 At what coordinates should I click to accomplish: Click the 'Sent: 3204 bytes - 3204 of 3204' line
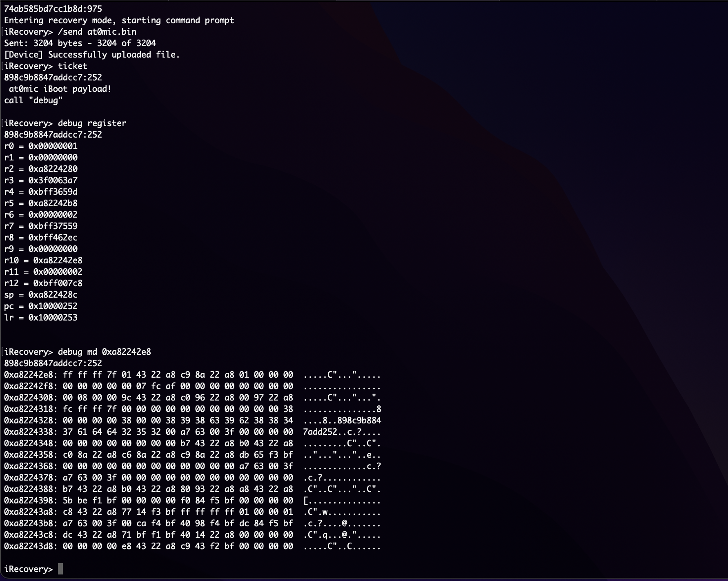click(x=80, y=43)
